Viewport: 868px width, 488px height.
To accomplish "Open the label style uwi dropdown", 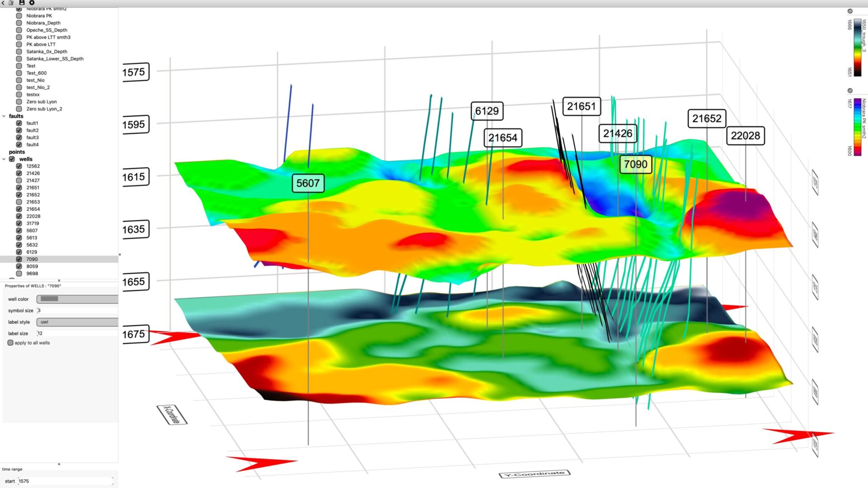I will [77, 322].
